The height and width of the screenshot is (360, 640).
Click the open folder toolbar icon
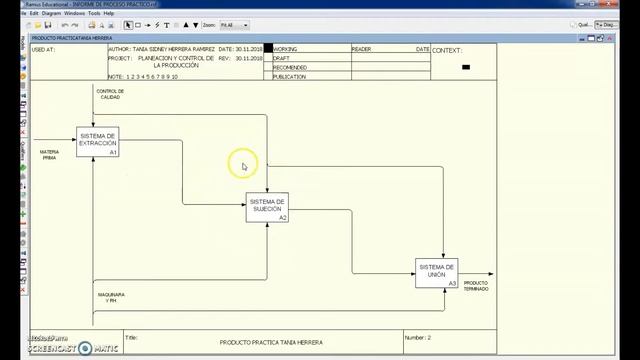click(38, 25)
